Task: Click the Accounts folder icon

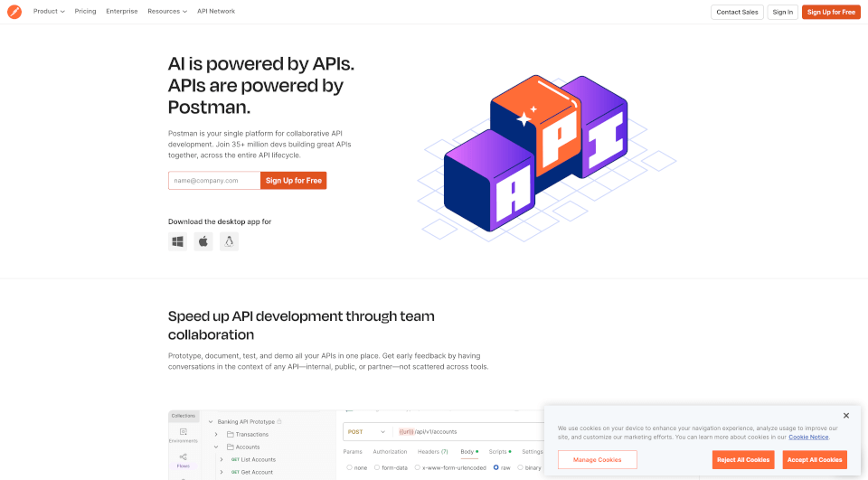Action: (231, 447)
